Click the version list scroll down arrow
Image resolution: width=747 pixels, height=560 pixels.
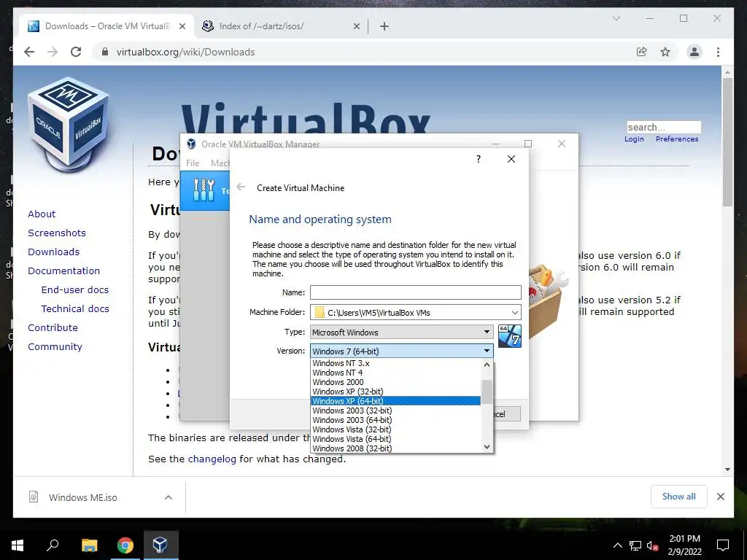(x=487, y=447)
